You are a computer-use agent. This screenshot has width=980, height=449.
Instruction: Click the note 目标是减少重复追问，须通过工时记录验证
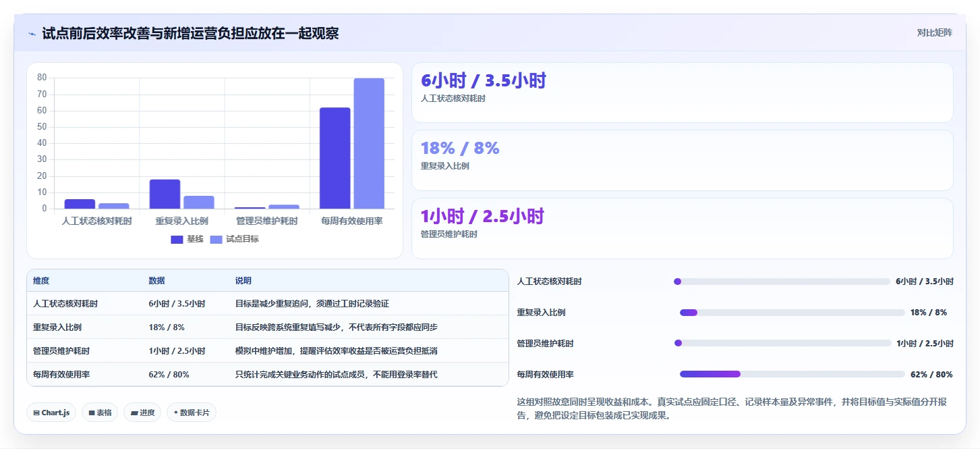pos(312,304)
